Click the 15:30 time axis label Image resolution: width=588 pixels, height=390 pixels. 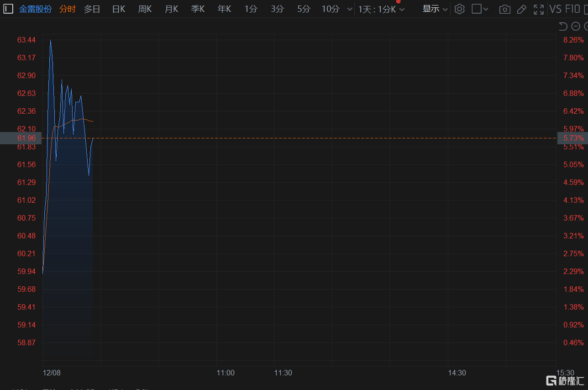pyautogui.click(x=565, y=373)
